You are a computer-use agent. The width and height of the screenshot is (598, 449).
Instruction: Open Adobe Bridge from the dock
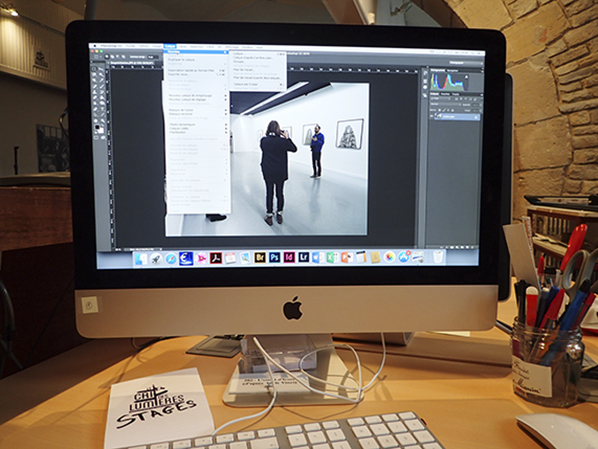pyautogui.click(x=260, y=257)
